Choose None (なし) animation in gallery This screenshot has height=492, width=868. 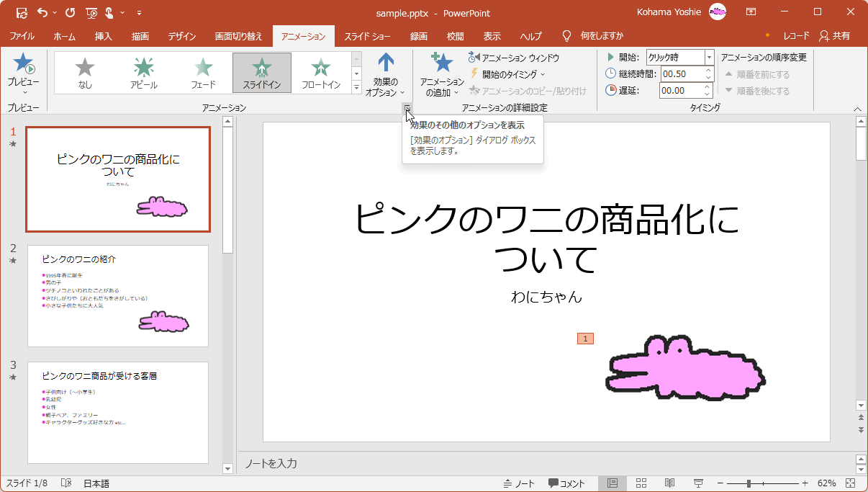coord(85,73)
